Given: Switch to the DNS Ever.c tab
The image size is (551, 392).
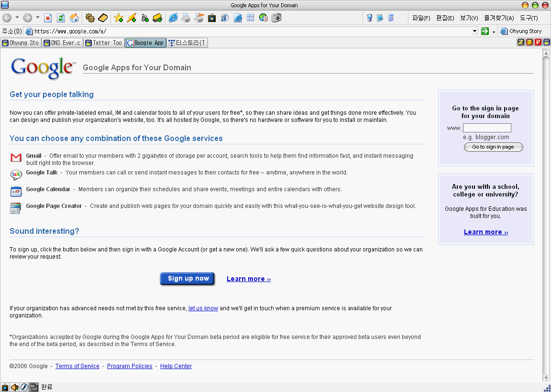Looking at the screenshot, I should coord(62,43).
